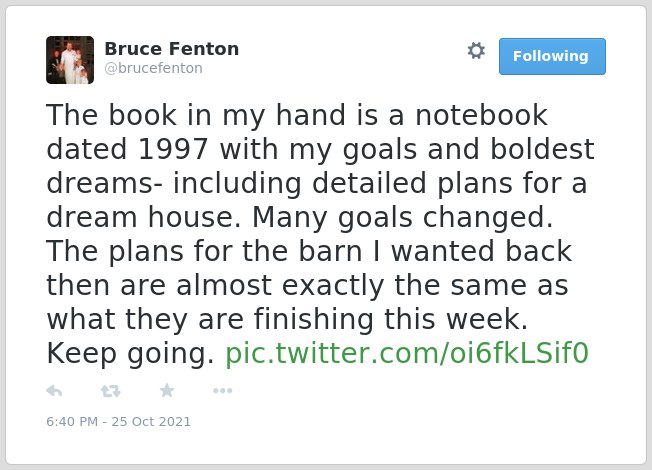
Task: Click the retweet arrows icon
Action: [x=111, y=391]
